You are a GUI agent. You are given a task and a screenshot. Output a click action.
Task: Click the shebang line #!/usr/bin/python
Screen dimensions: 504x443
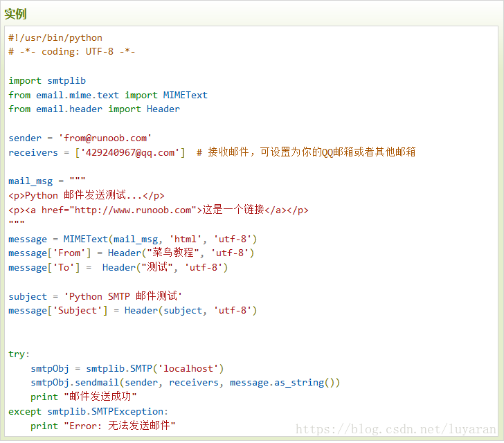(55, 38)
